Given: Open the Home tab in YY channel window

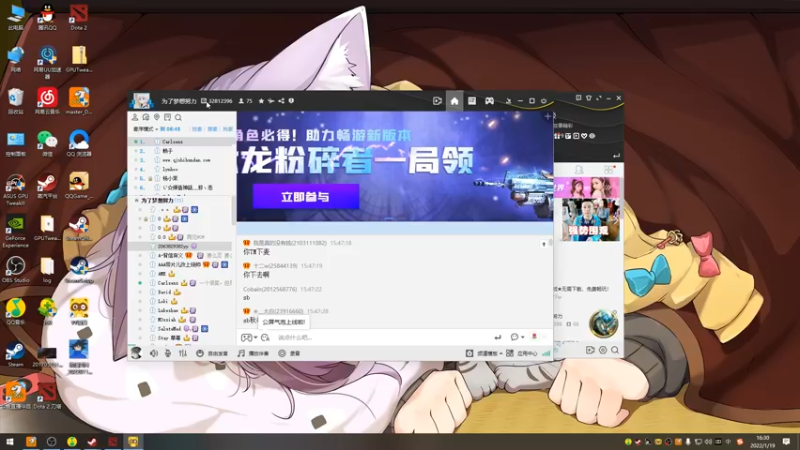Looking at the screenshot, I should (454, 101).
